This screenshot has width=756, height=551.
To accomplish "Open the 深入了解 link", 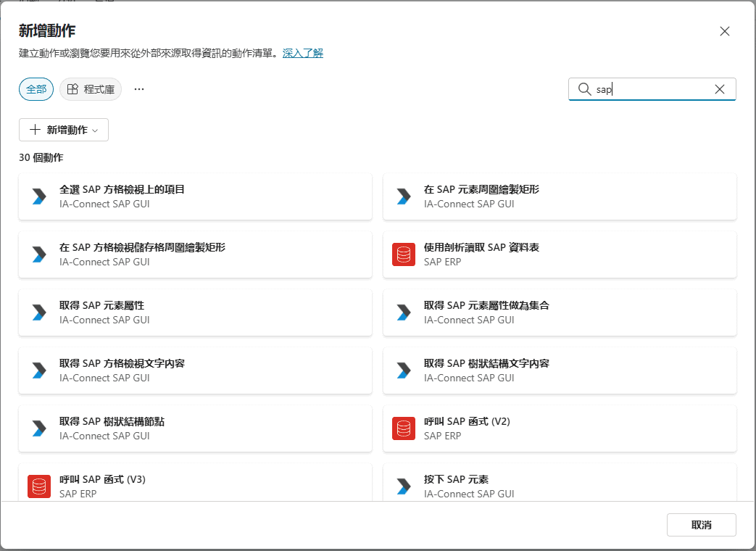I will (x=302, y=53).
